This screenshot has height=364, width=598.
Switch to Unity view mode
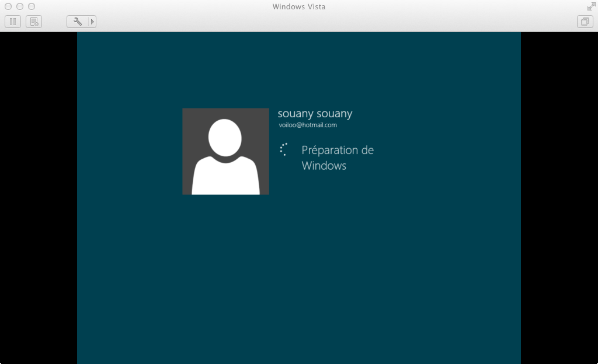point(585,22)
